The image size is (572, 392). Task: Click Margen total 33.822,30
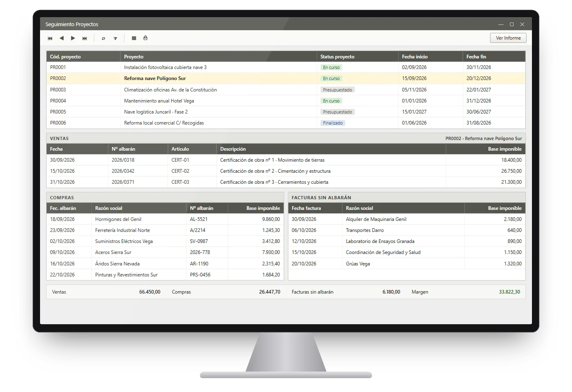(509, 292)
